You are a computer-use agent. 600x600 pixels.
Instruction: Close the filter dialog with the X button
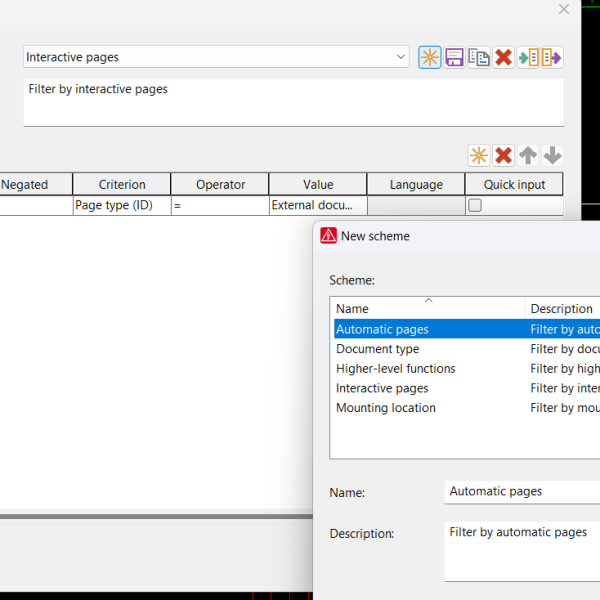coord(564,9)
